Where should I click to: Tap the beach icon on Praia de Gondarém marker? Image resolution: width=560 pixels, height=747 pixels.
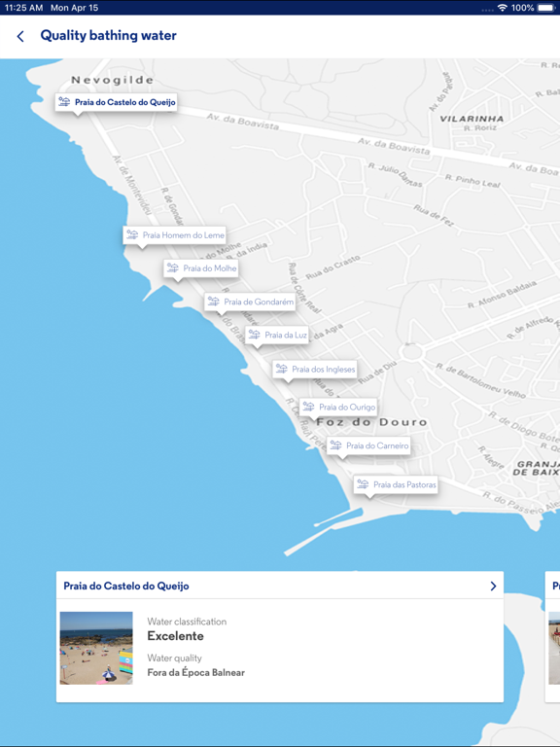213,302
